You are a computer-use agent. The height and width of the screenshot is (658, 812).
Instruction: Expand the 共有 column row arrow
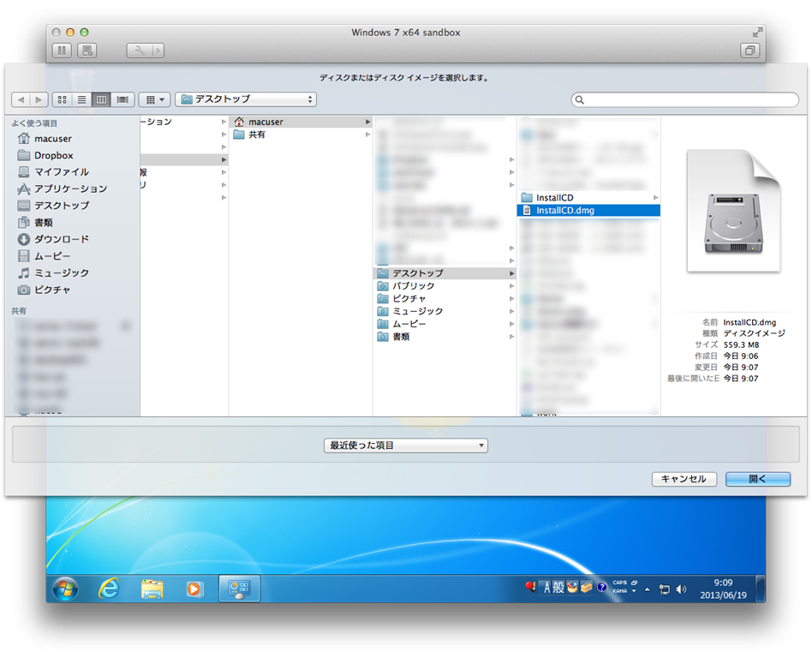click(x=367, y=135)
